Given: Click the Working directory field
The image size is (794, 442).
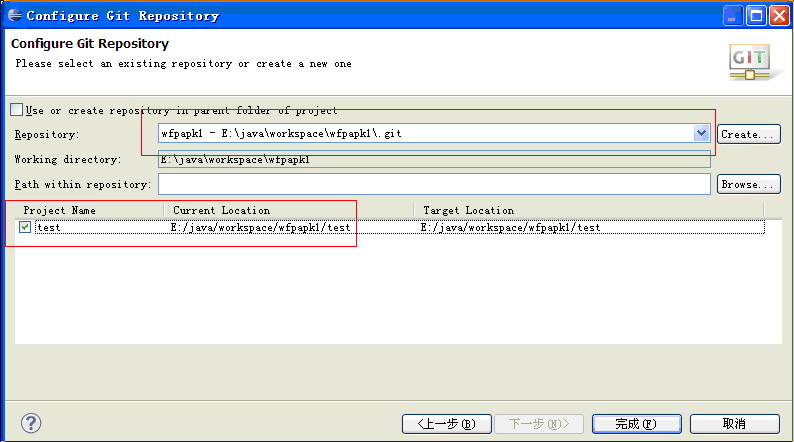Looking at the screenshot, I should pos(434,159).
